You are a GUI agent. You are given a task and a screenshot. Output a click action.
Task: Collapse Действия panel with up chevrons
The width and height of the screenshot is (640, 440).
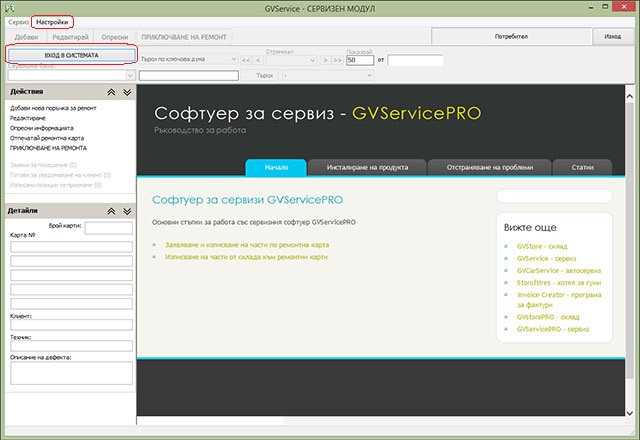click(111, 92)
